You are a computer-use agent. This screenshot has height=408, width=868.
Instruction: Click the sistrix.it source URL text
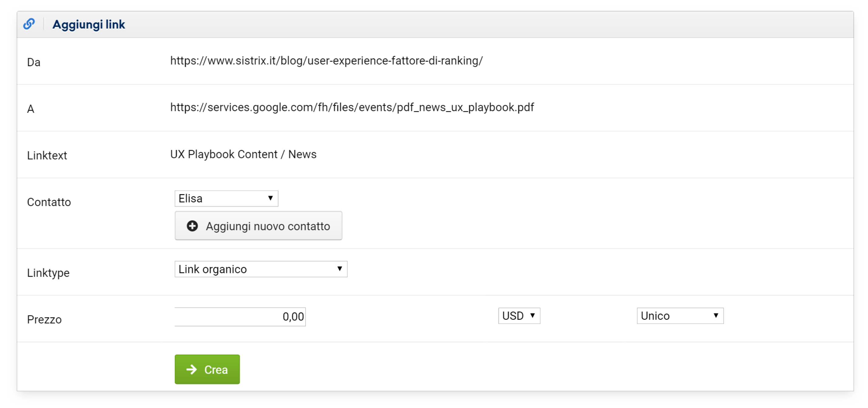326,61
